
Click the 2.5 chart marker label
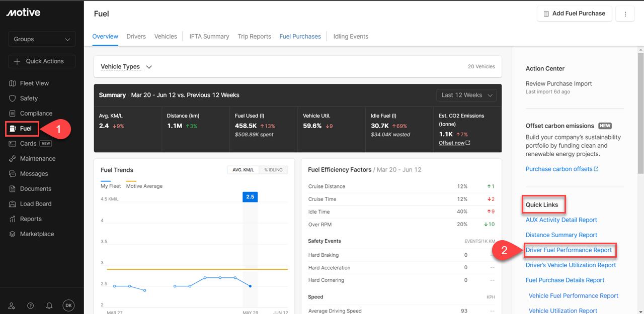tap(250, 196)
